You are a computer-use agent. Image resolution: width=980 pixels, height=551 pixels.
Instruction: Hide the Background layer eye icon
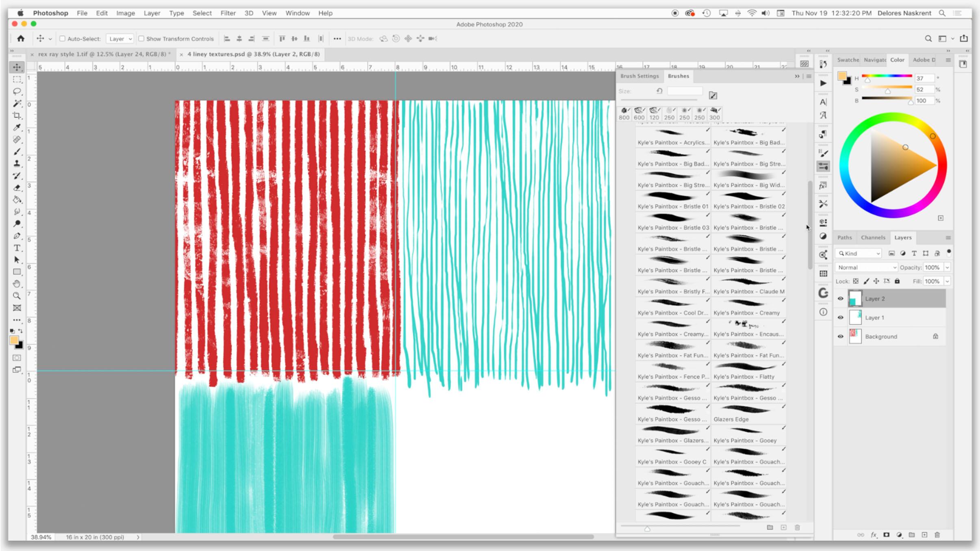tap(840, 336)
